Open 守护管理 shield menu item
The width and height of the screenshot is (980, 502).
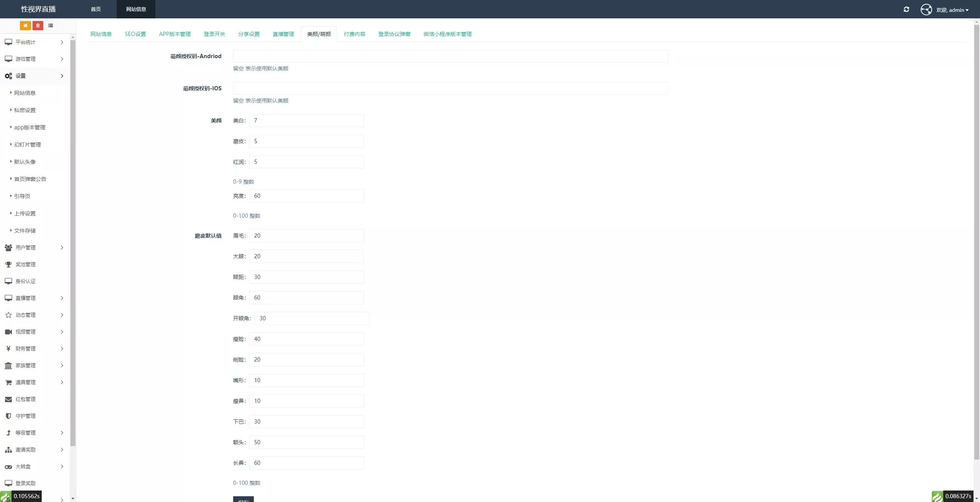coord(25,416)
